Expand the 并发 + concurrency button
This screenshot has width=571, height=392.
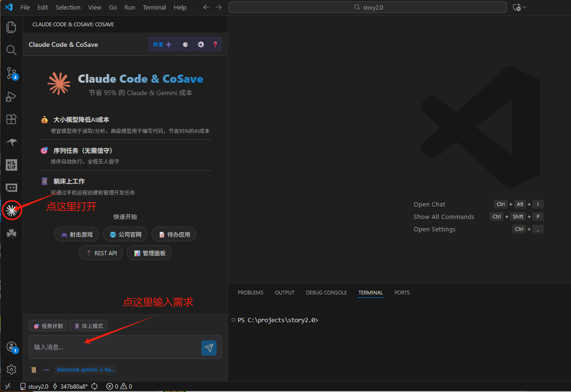[162, 44]
